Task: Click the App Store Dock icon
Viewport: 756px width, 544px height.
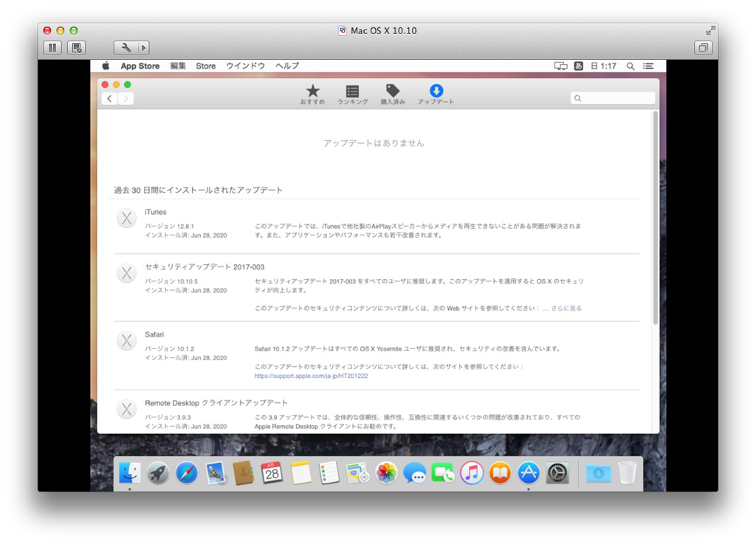Action: [529, 473]
